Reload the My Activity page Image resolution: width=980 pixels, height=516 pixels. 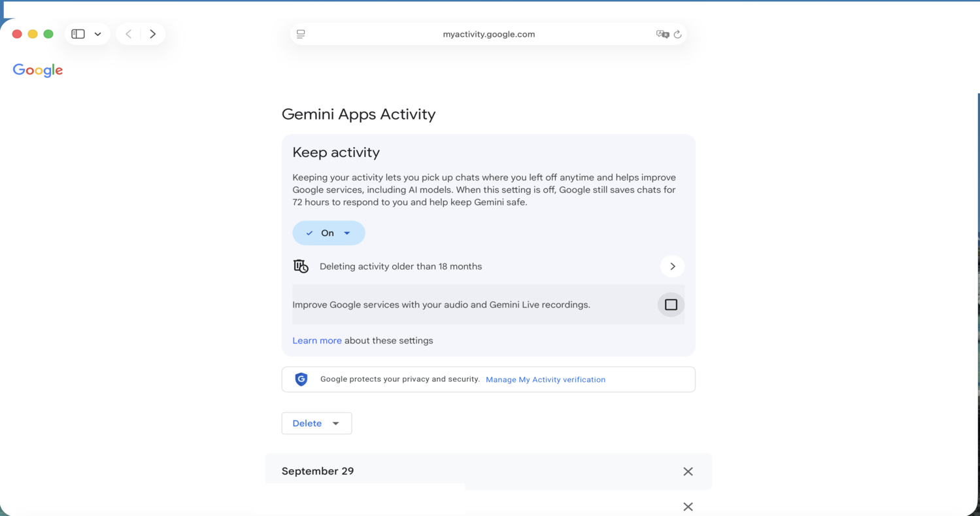tap(677, 34)
